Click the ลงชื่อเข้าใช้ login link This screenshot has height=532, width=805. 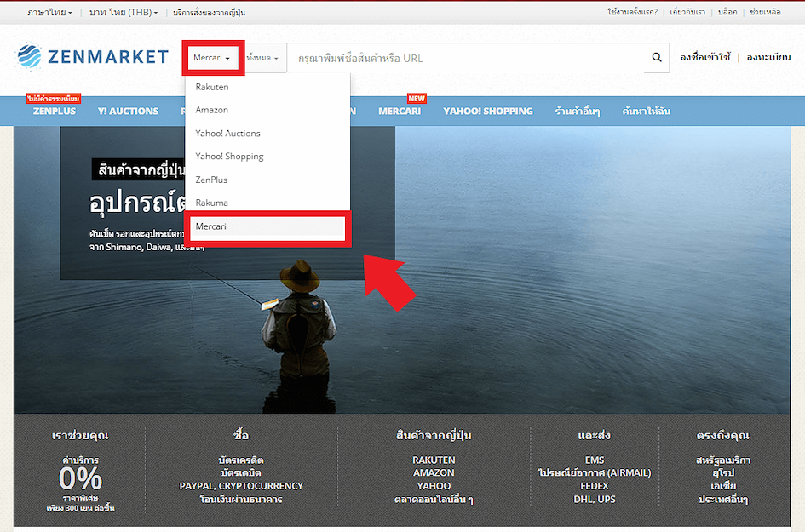click(x=704, y=58)
